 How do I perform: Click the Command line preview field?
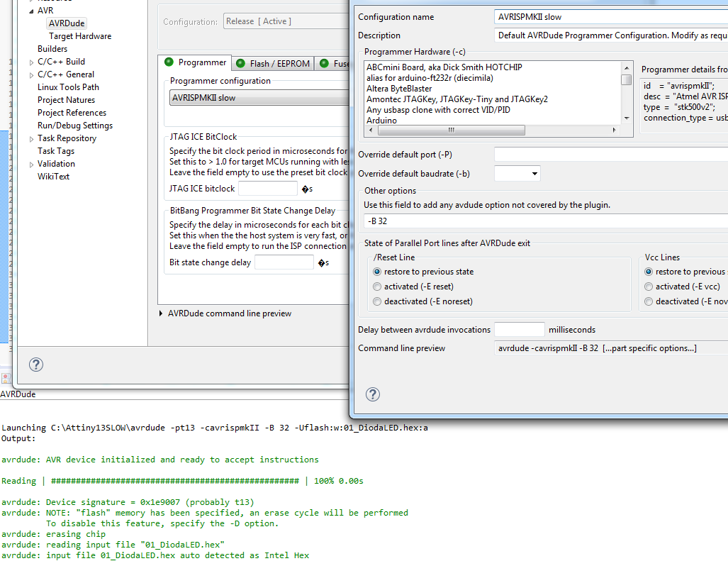[611, 348]
